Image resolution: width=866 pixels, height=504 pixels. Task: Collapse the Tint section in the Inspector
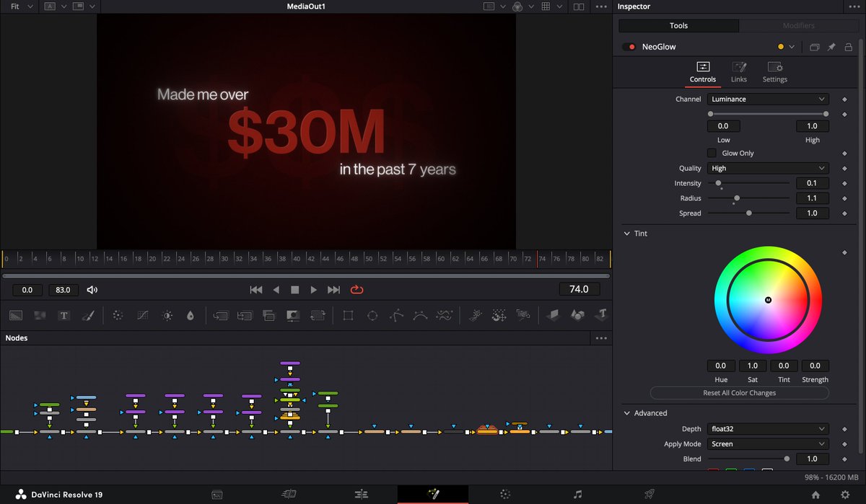[x=627, y=233]
